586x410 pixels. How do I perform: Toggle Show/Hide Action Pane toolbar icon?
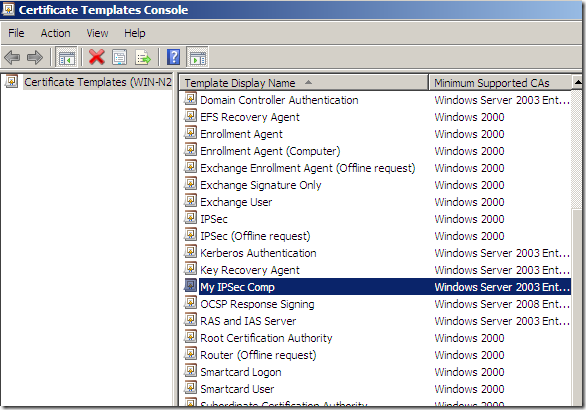click(x=198, y=58)
